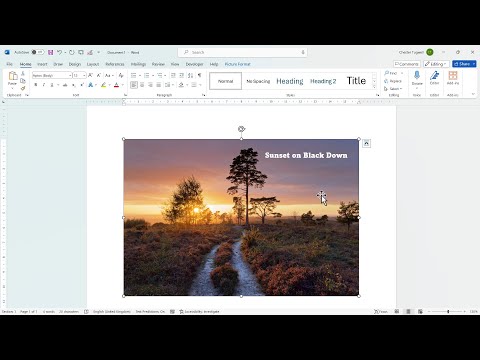480x360 pixels.
Task: Open the Editor pen icon
Action: pos(434,75)
